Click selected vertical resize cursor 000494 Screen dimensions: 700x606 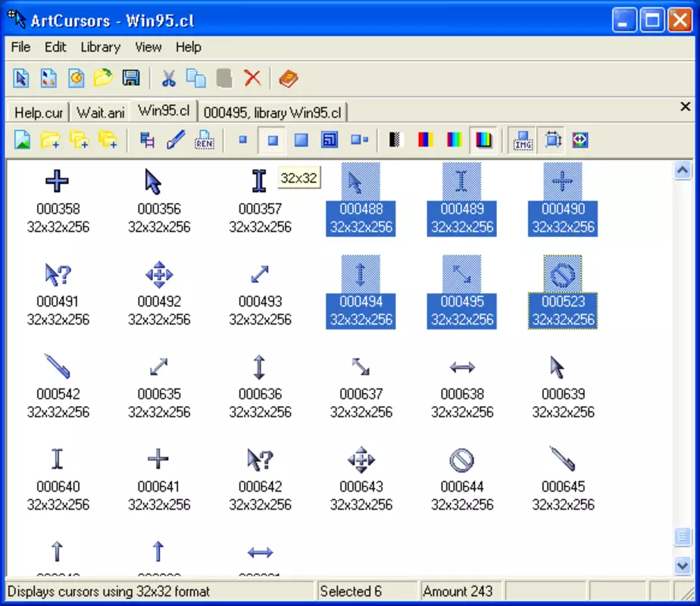coord(361,292)
